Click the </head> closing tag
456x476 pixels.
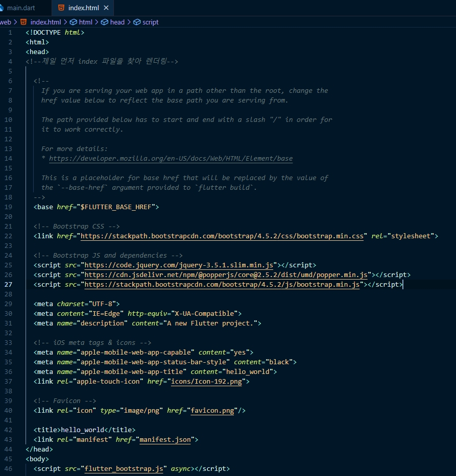click(x=39, y=449)
